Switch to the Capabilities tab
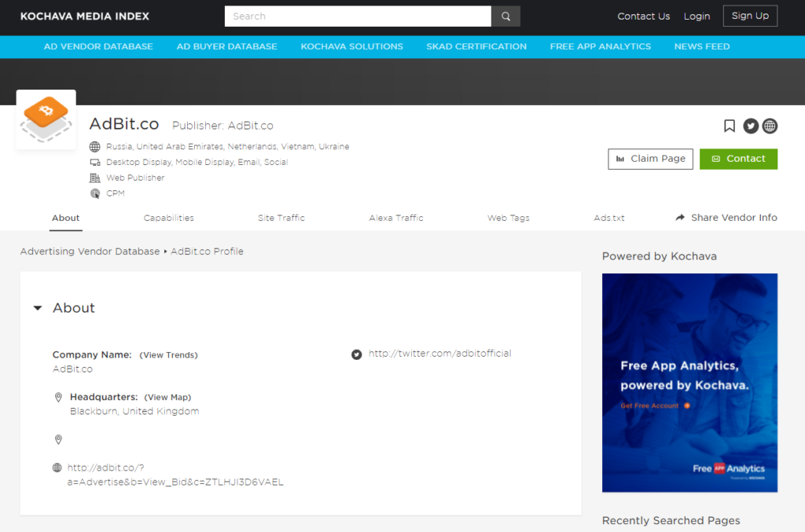 pos(168,218)
